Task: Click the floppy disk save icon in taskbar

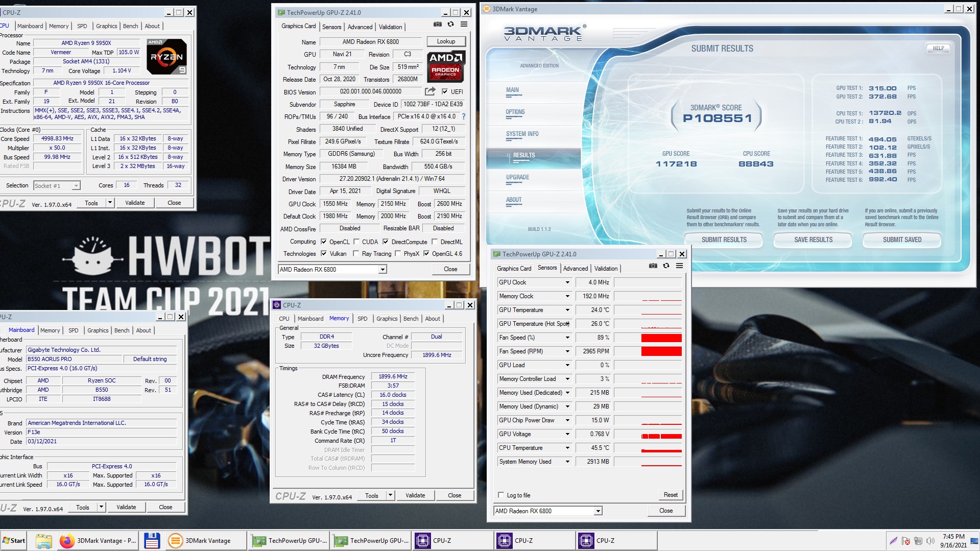Action: click(x=152, y=540)
